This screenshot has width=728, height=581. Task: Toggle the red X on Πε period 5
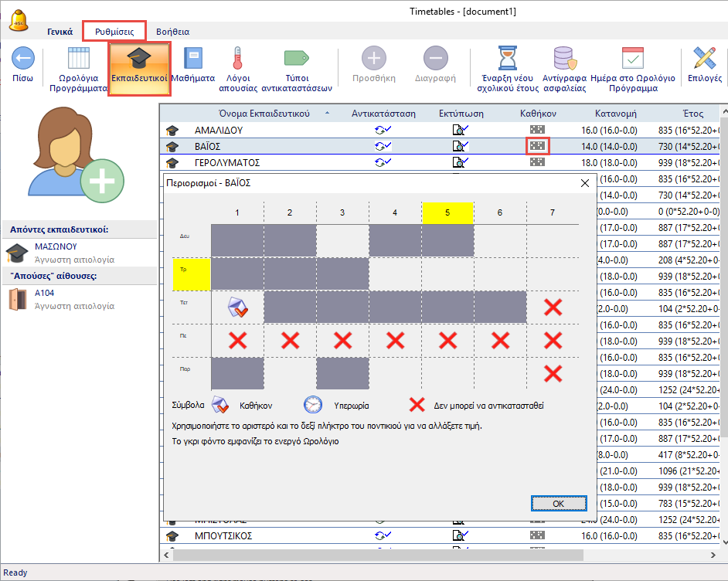(447, 341)
